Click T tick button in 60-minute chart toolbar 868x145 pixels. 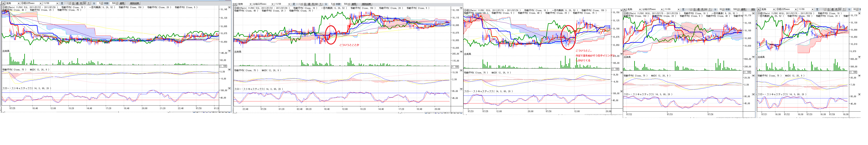(843, 9)
